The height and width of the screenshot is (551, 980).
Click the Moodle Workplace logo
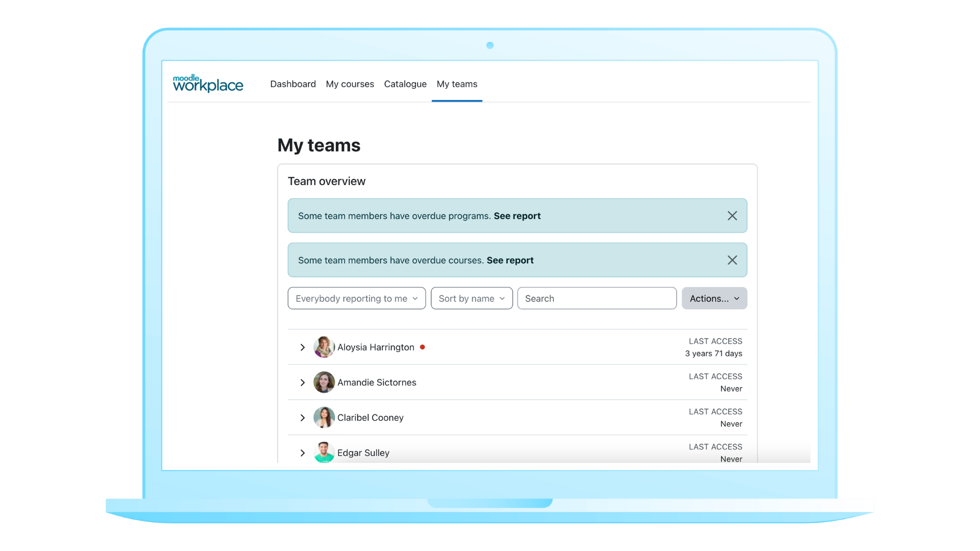tap(208, 84)
